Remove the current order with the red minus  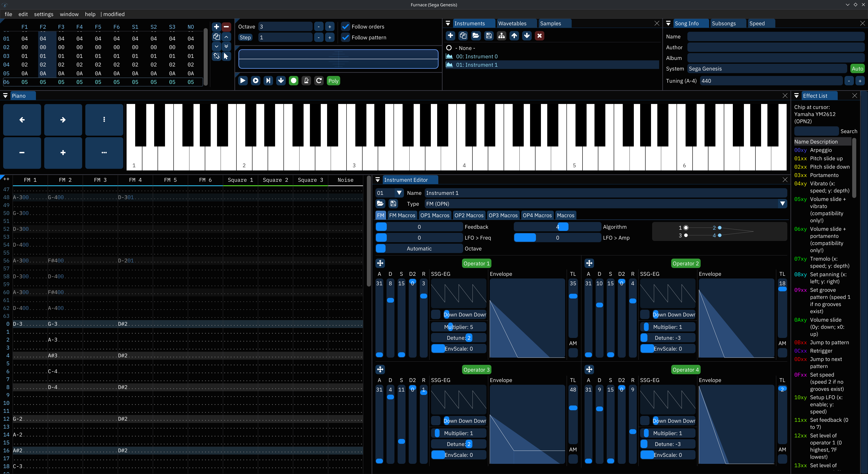click(226, 27)
